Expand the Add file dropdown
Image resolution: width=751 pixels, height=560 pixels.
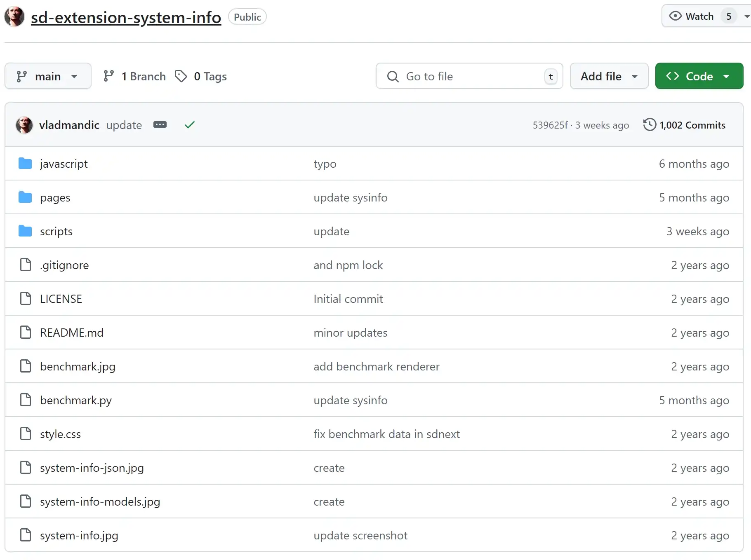click(609, 76)
